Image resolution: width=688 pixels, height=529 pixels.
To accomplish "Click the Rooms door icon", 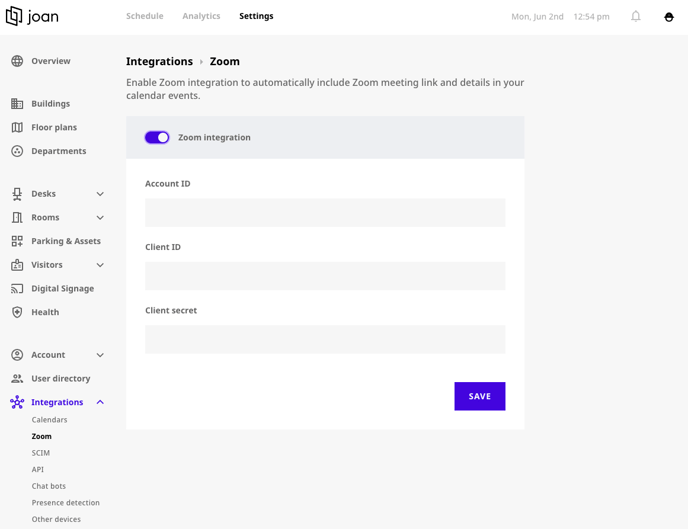I will (x=17, y=218).
